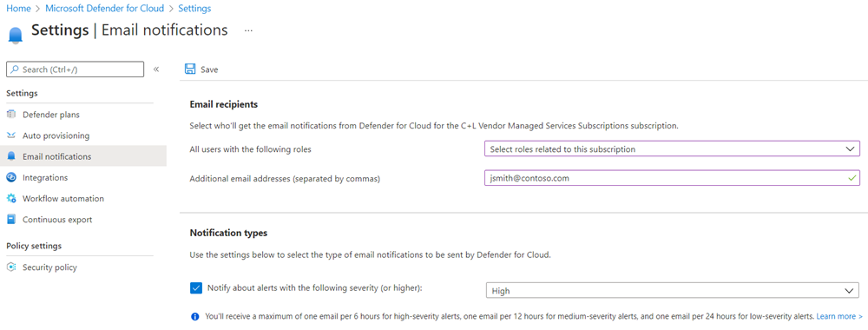Click 'All users with the following roles' label

(x=250, y=149)
